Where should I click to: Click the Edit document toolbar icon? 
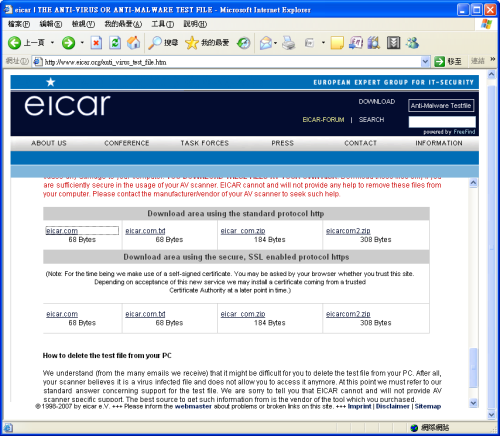coord(309,43)
